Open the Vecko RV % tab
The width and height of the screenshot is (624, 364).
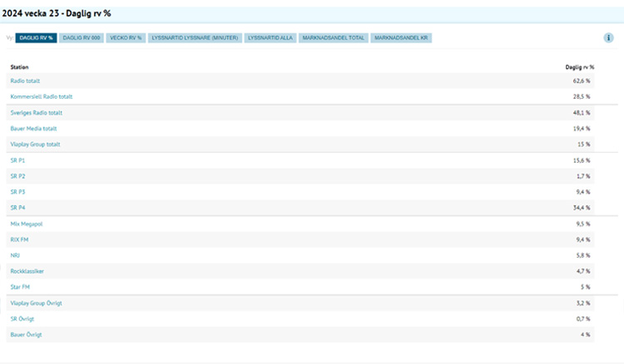coord(126,38)
